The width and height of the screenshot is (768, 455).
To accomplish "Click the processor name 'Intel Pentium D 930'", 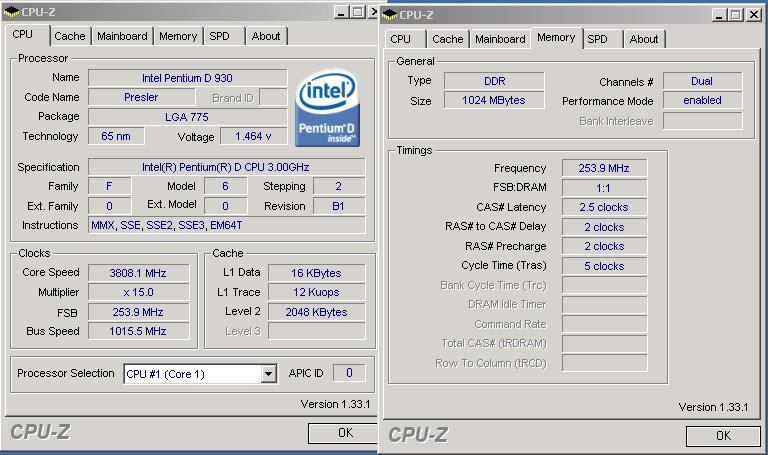I will pyautogui.click(x=188, y=78).
